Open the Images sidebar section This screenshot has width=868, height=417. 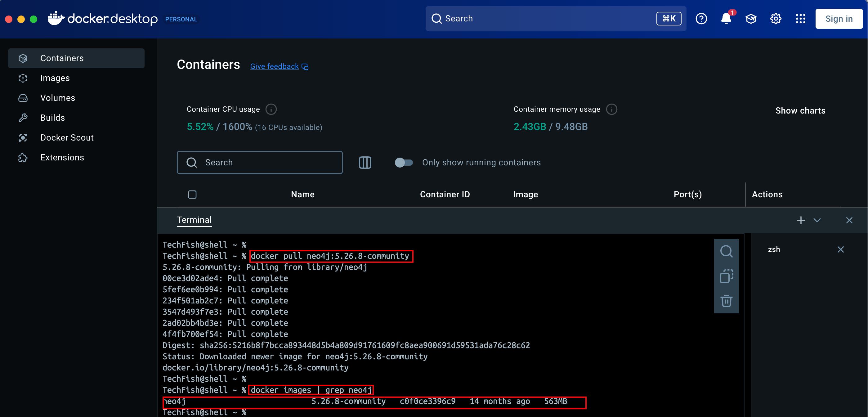point(76,78)
